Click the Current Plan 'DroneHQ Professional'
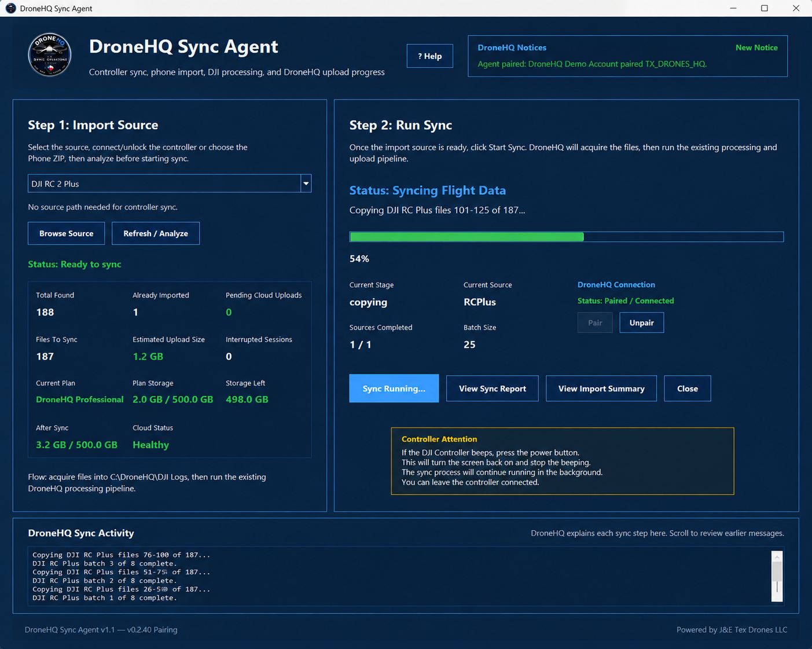This screenshot has height=649, width=812. tap(80, 399)
